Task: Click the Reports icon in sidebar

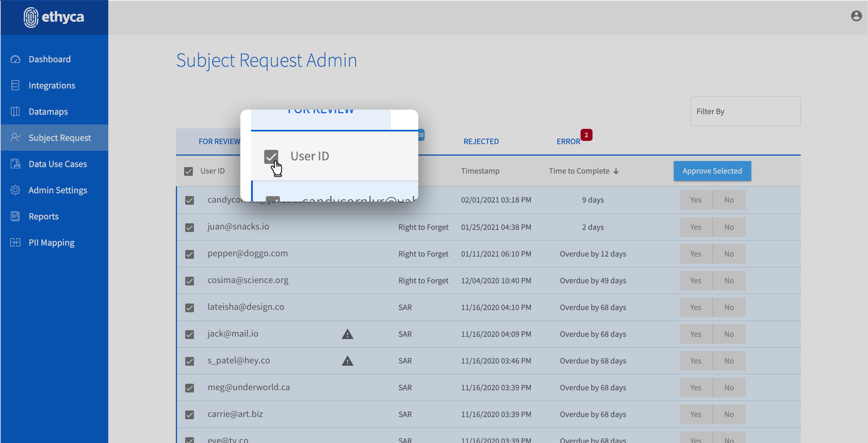Action: (15, 216)
